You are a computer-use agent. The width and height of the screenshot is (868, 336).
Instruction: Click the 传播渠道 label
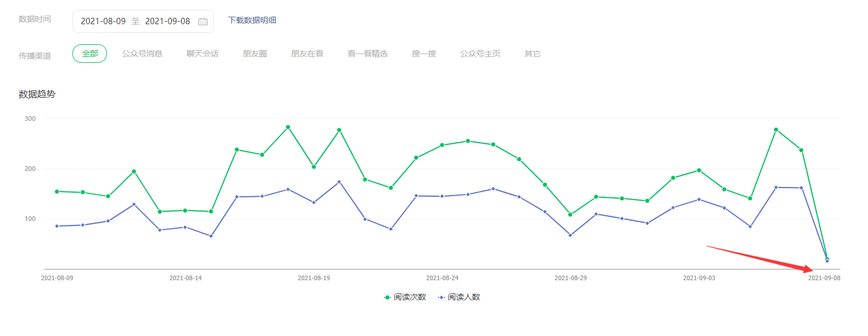pyautogui.click(x=34, y=56)
